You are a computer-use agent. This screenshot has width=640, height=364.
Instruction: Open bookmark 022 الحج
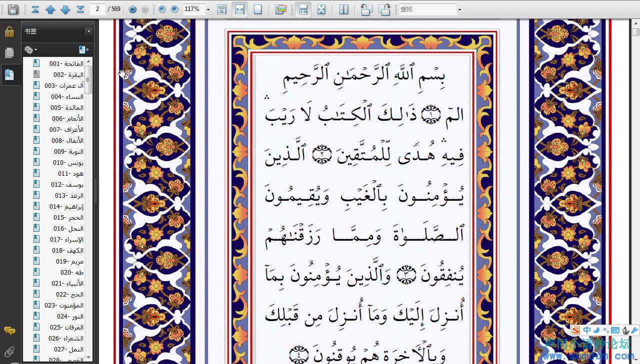click(x=69, y=295)
